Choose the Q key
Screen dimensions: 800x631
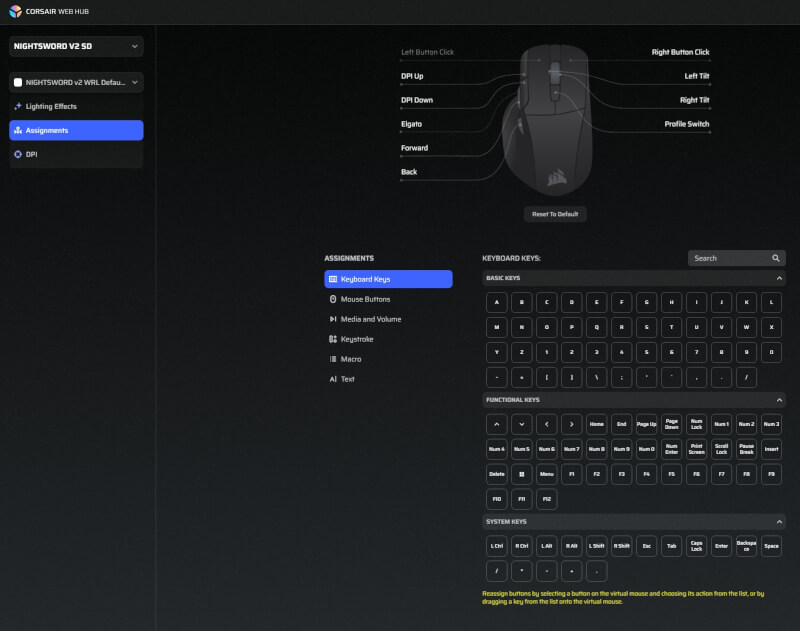(x=596, y=327)
